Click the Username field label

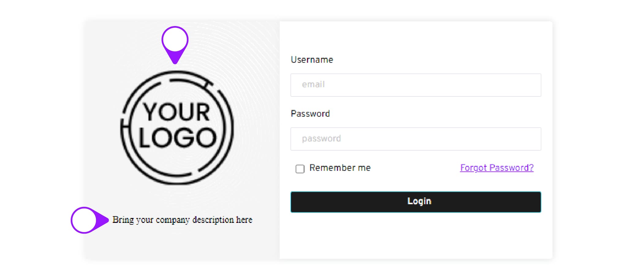(312, 60)
